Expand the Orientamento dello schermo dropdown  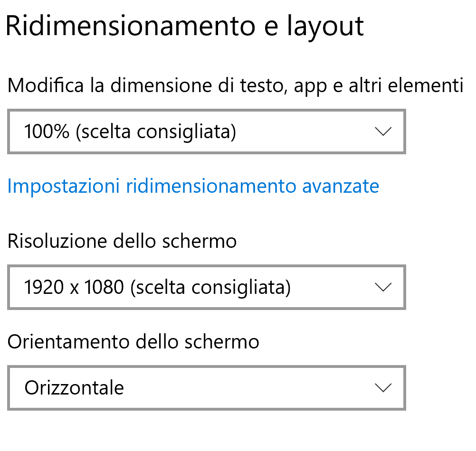pyautogui.click(x=206, y=388)
